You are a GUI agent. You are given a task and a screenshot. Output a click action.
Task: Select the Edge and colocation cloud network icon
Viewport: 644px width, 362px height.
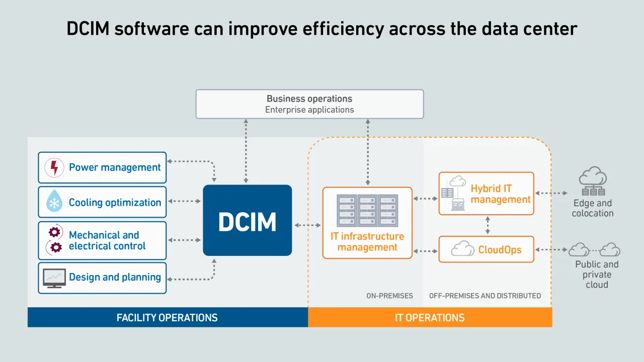pos(593,182)
